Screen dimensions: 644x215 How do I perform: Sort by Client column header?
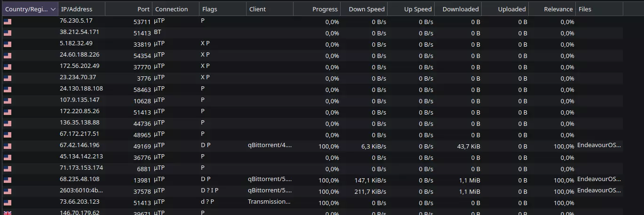click(270, 9)
